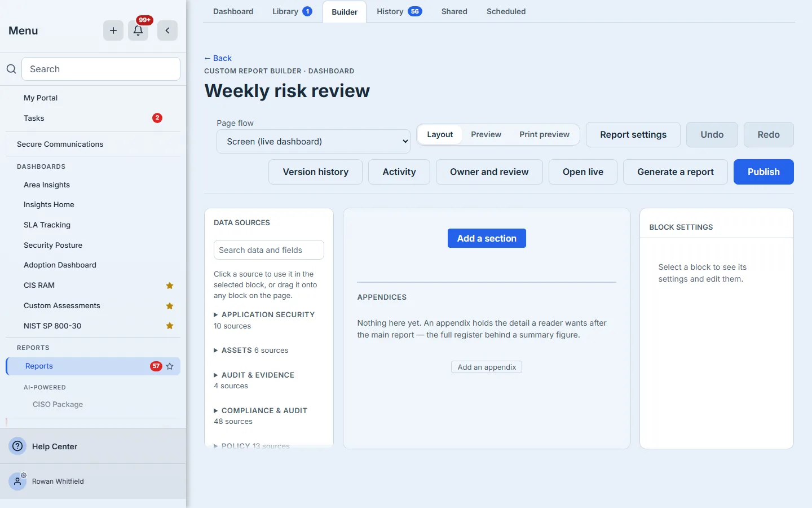812x508 pixels.
Task: Open Owner and review
Action: (489, 172)
